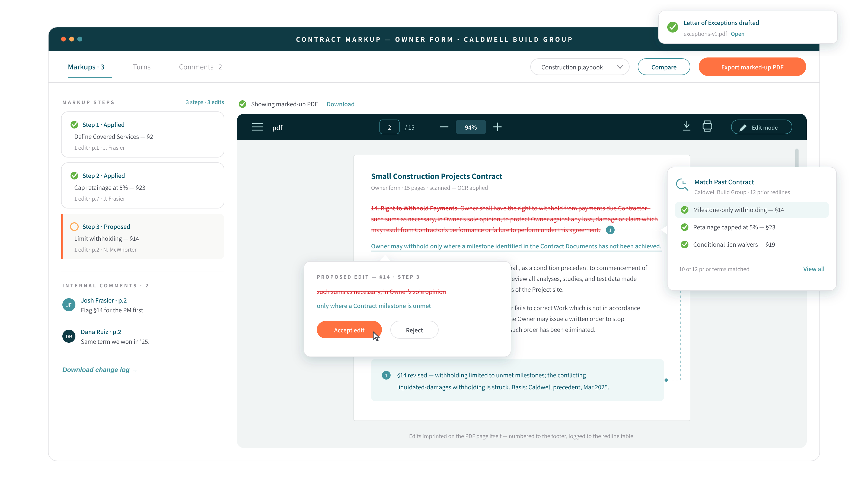Zoom in with the plus icon
This screenshot has height=488, width=868.
point(497,127)
